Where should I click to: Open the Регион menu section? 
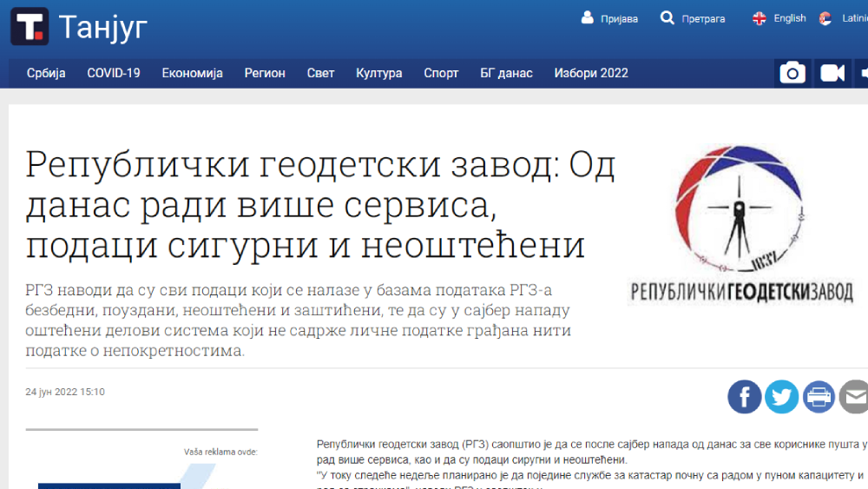(265, 73)
